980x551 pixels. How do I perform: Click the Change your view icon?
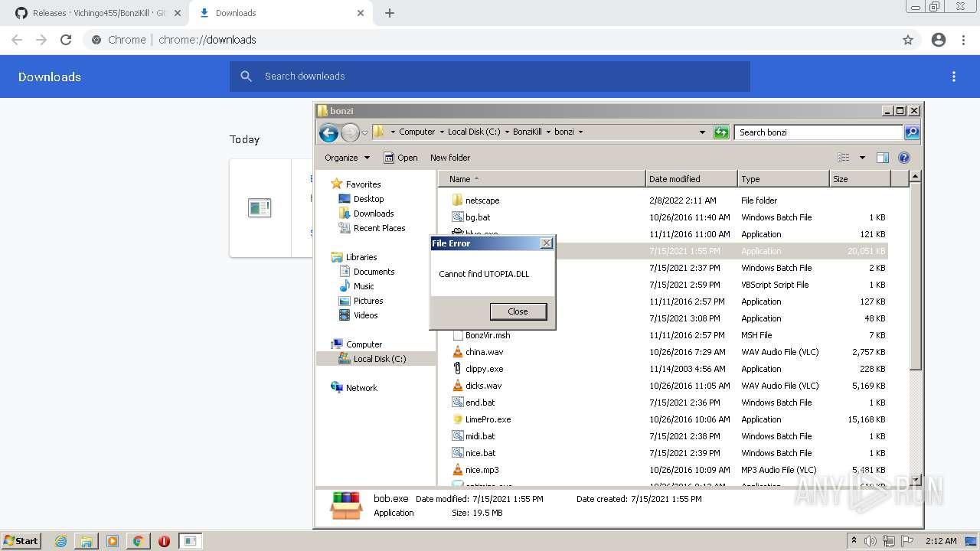844,158
